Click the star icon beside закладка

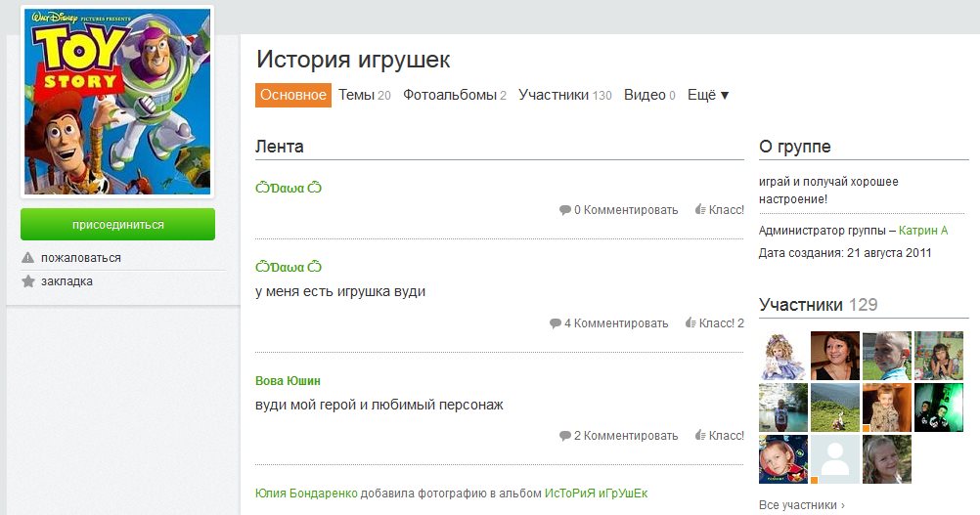tap(28, 280)
